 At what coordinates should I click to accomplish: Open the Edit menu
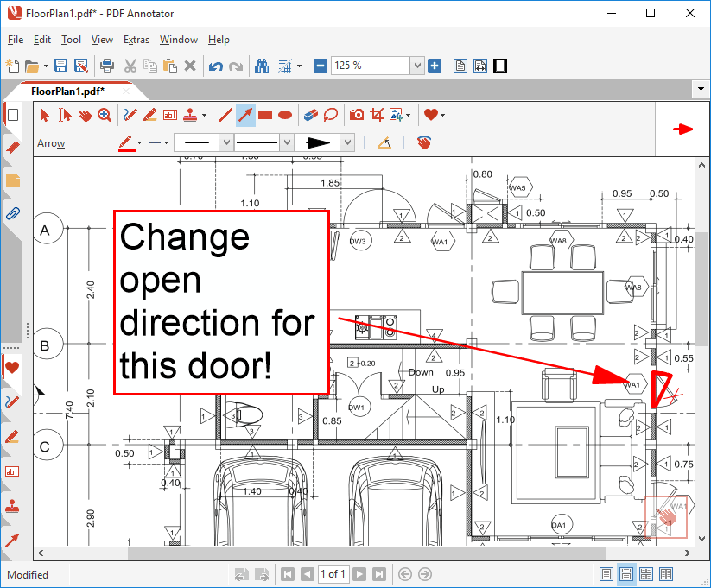(42, 40)
